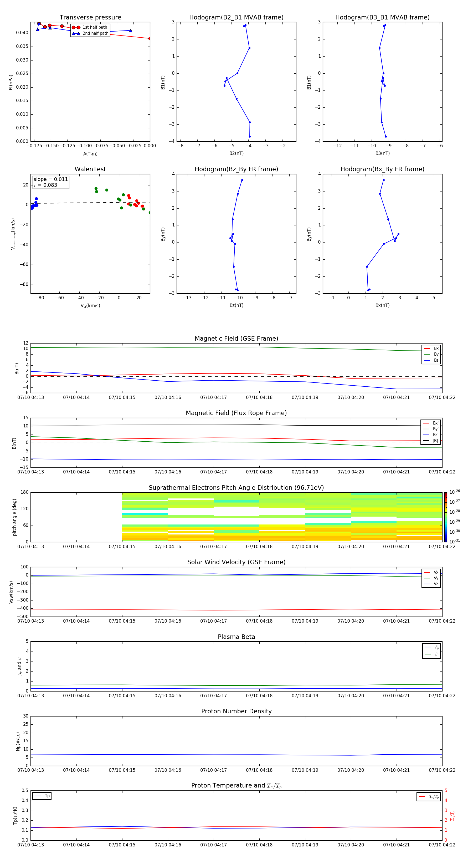473x868 pixels.
Task: Click the '1st half path' legend entry
Action: point(90,27)
